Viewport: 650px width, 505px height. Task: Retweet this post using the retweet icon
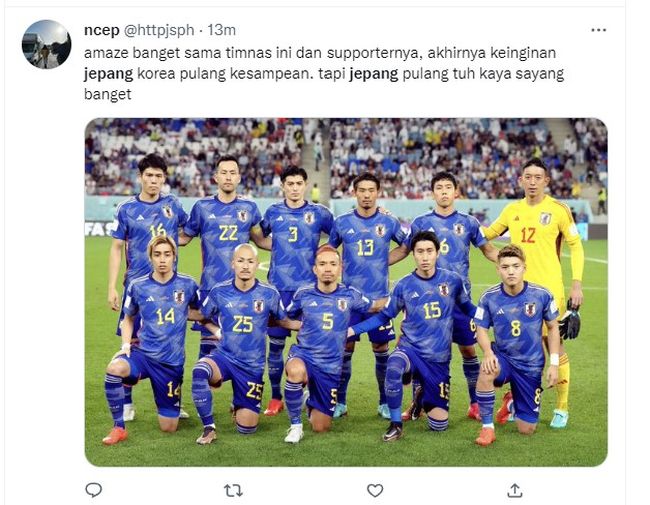[233, 491]
